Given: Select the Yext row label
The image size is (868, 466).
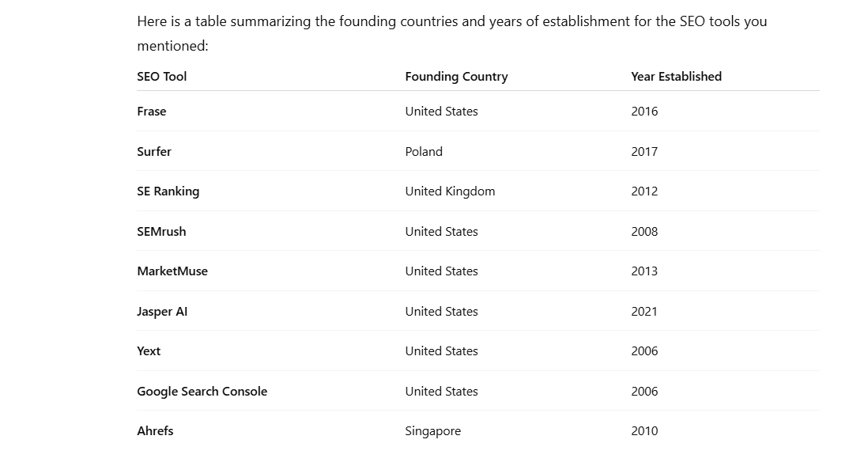Looking at the screenshot, I should pyautogui.click(x=149, y=351).
